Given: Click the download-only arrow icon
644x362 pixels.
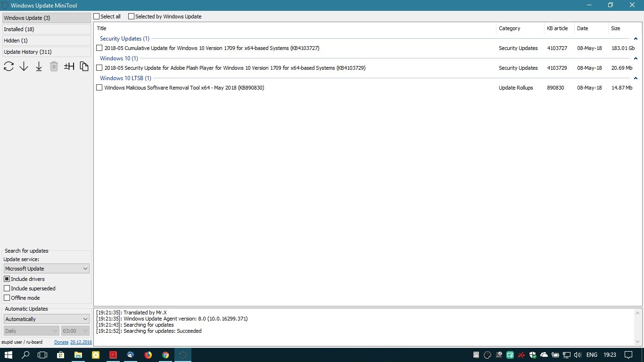Looking at the screenshot, I should coord(24,66).
